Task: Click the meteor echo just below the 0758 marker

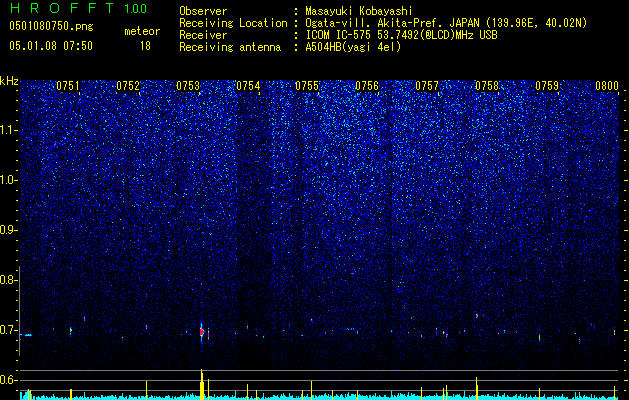Action: tap(477, 316)
